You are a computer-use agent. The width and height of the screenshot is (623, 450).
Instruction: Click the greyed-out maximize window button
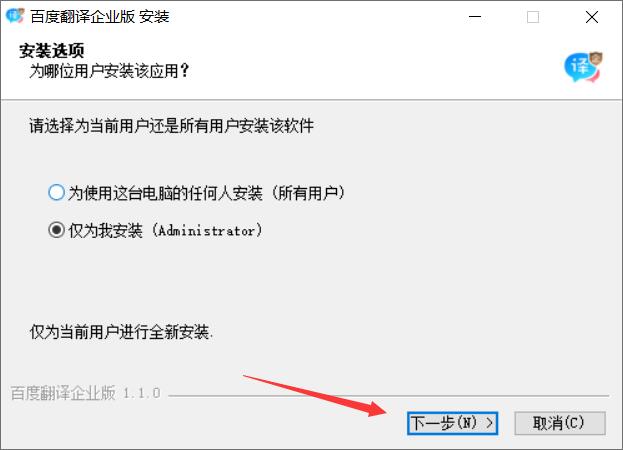[533, 17]
